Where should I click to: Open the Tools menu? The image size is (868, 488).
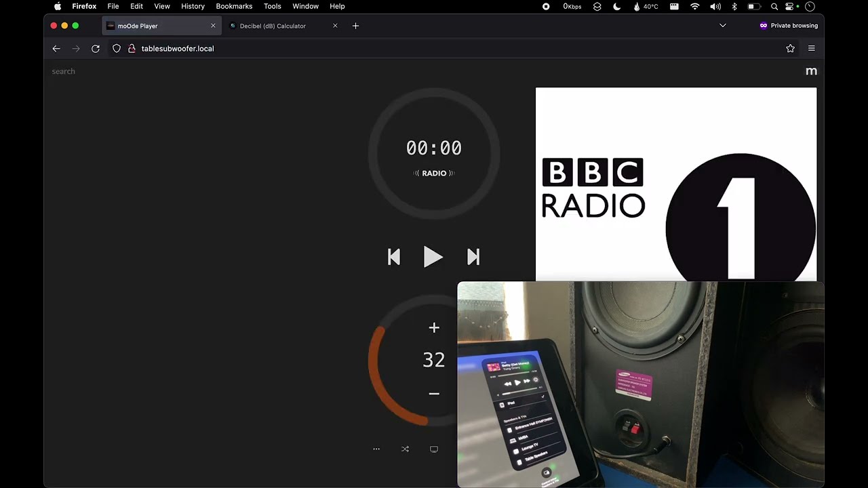273,6
